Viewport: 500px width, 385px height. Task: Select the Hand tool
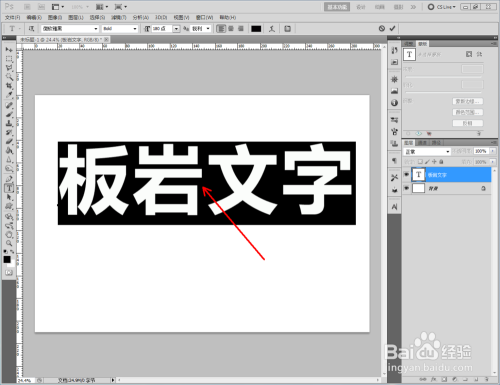click(9, 235)
